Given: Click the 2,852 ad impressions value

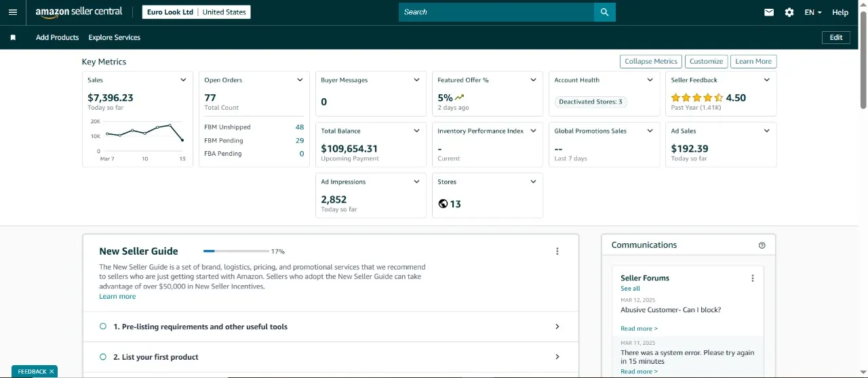Looking at the screenshot, I should coord(334,199).
